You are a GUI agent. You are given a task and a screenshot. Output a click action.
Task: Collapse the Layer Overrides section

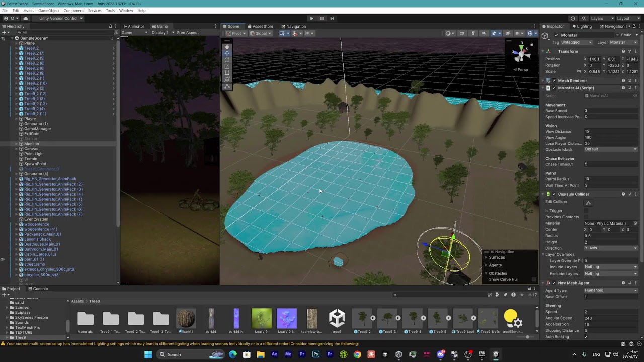(x=543, y=254)
